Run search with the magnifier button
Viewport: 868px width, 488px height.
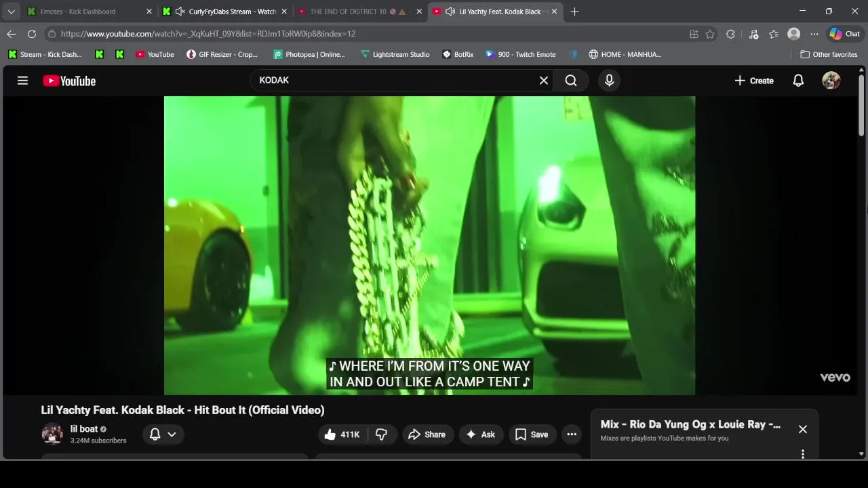click(571, 81)
